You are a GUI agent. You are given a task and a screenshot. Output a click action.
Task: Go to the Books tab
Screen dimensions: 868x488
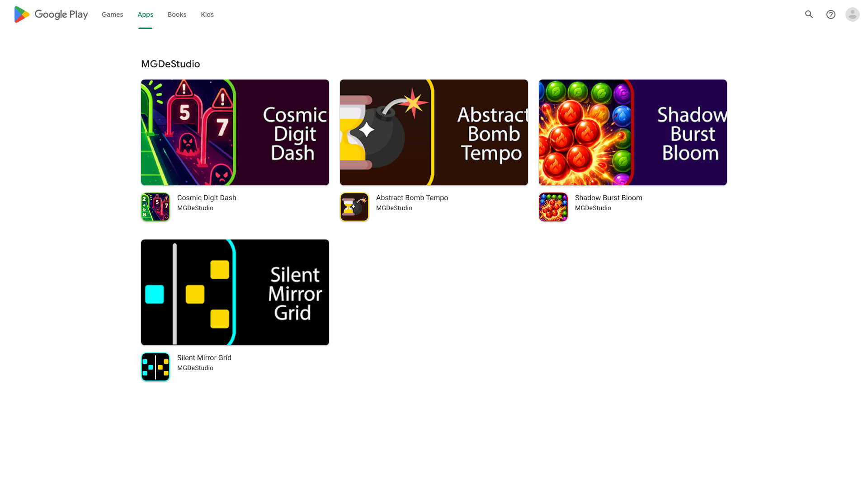pos(177,14)
